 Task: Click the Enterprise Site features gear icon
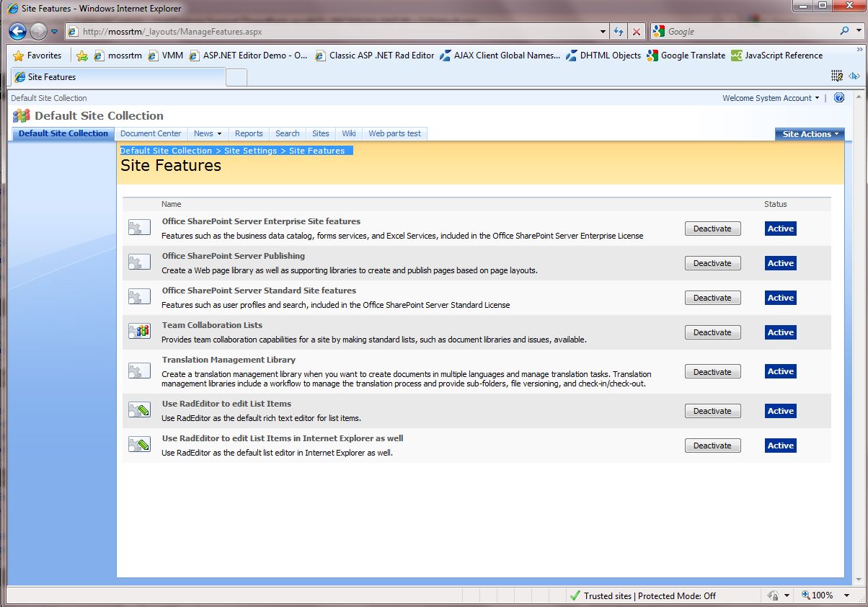139,229
